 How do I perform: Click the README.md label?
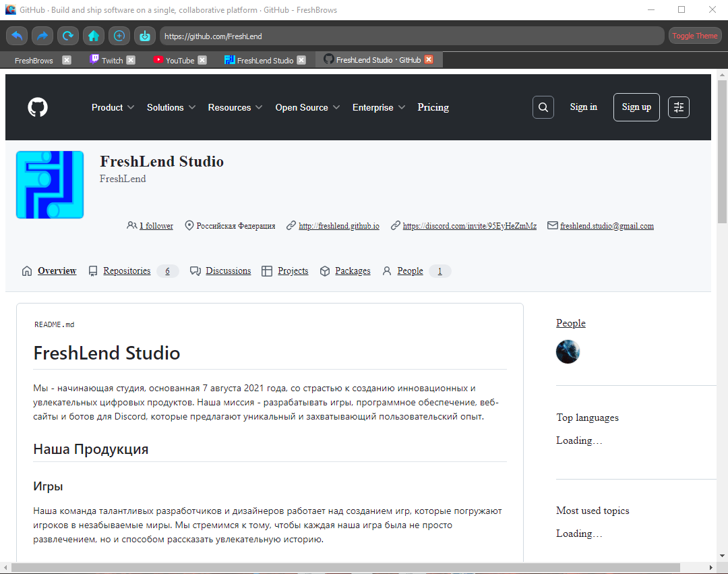click(55, 324)
